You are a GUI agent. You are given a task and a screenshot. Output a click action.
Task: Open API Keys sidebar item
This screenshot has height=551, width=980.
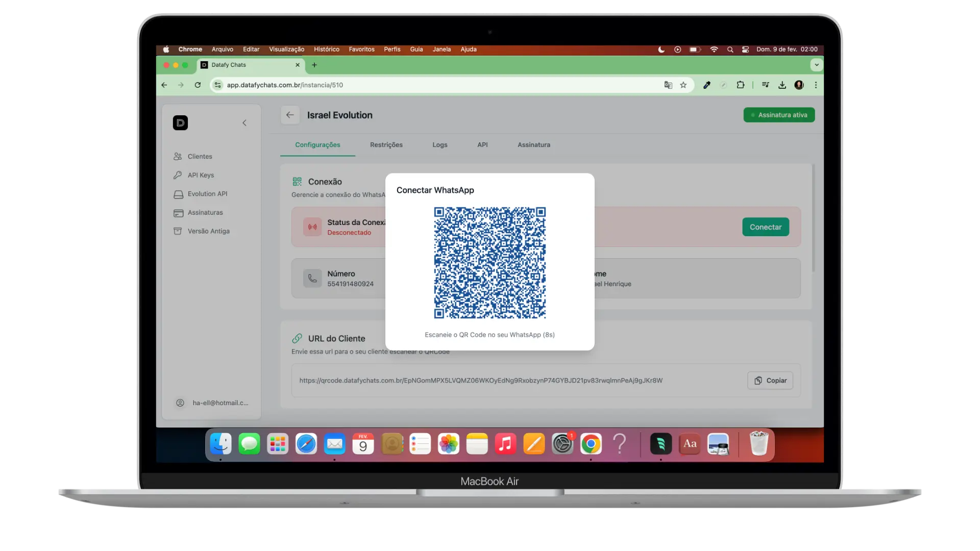tap(201, 175)
